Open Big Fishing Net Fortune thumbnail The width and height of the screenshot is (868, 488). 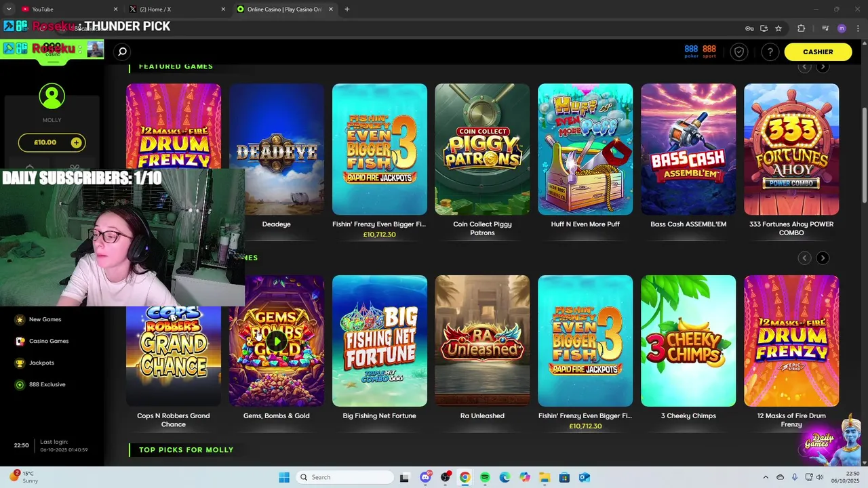click(x=379, y=341)
